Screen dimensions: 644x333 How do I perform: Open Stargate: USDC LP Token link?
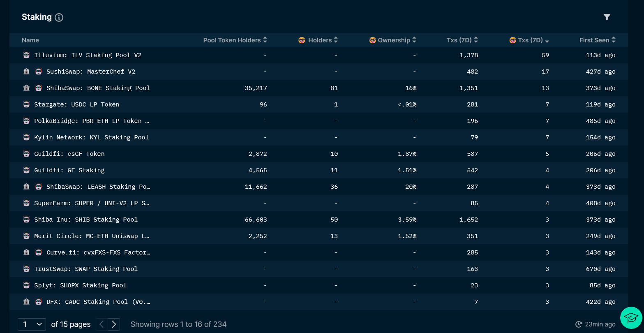77,104
